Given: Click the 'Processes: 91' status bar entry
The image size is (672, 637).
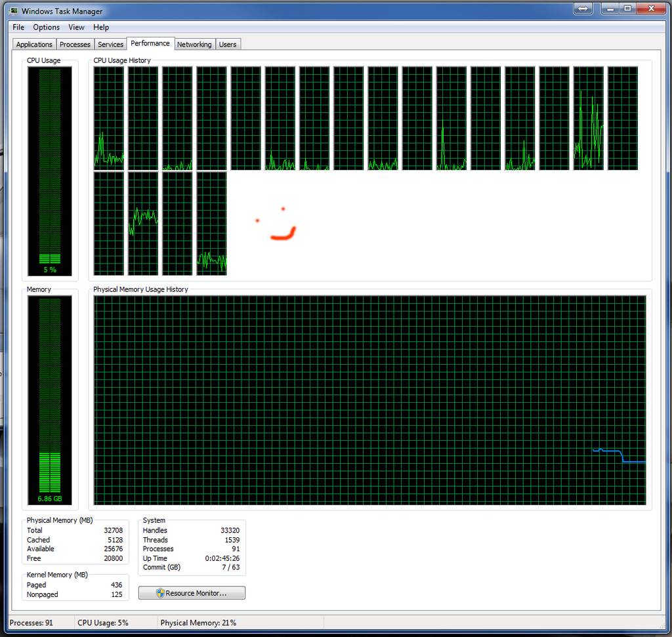Looking at the screenshot, I should (x=31, y=623).
